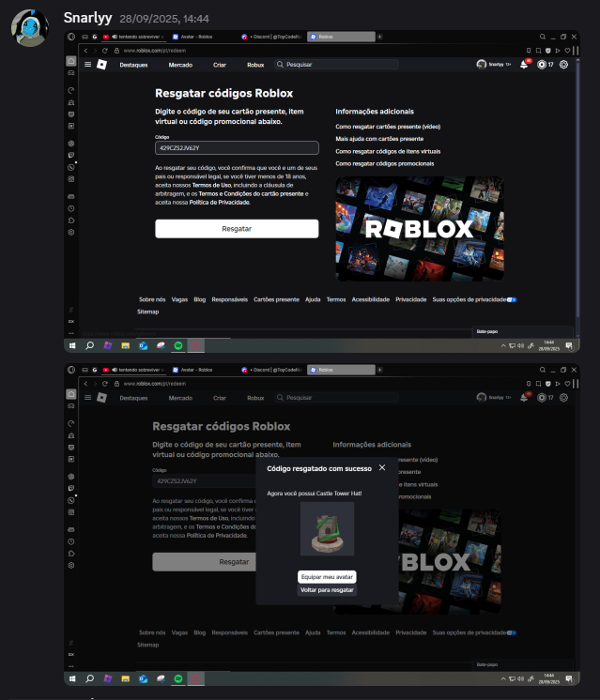Image resolution: width=600 pixels, height=700 pixels.
Task: In the first screenshot, click the Spotify icon in the taskbar
Action: click(x=178, y=345)
